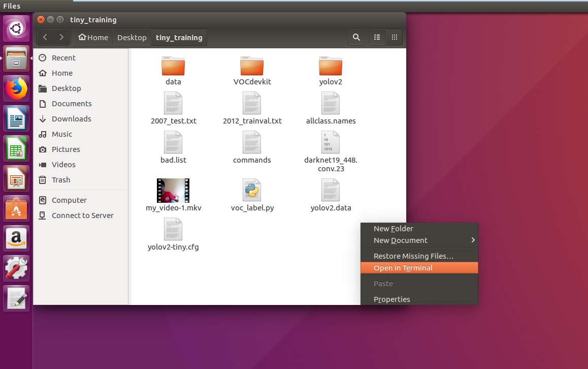Viewport: 588px width, 369px height.
Task: Open Ubuntu Software from the launcher
Action: (x=16, y=209)
